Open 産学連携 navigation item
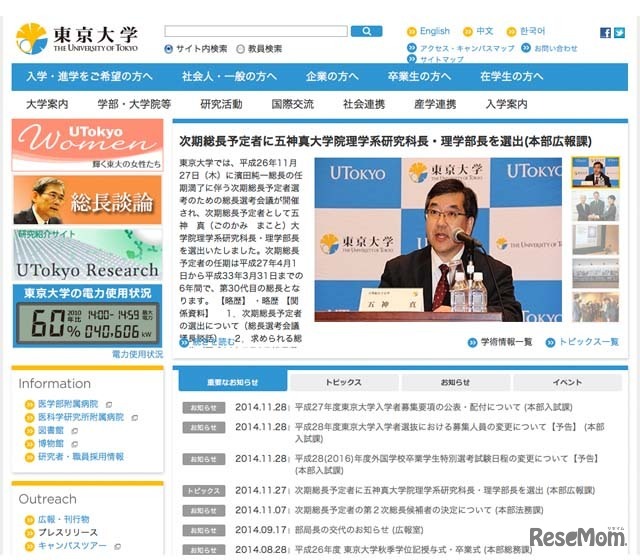 (435, 104)
